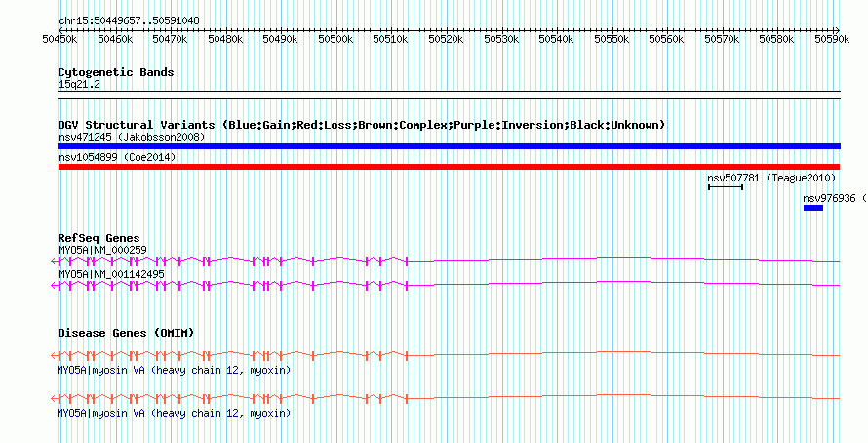Open the MYO5A|NM_000259 transcript label
This screenshot has width=868, height=443.
(x=103, y=251)
